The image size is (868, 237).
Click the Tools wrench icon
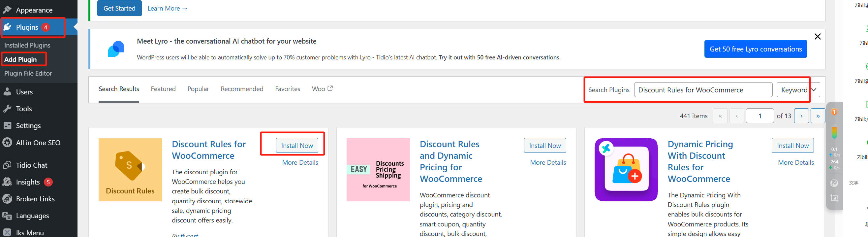7,109
